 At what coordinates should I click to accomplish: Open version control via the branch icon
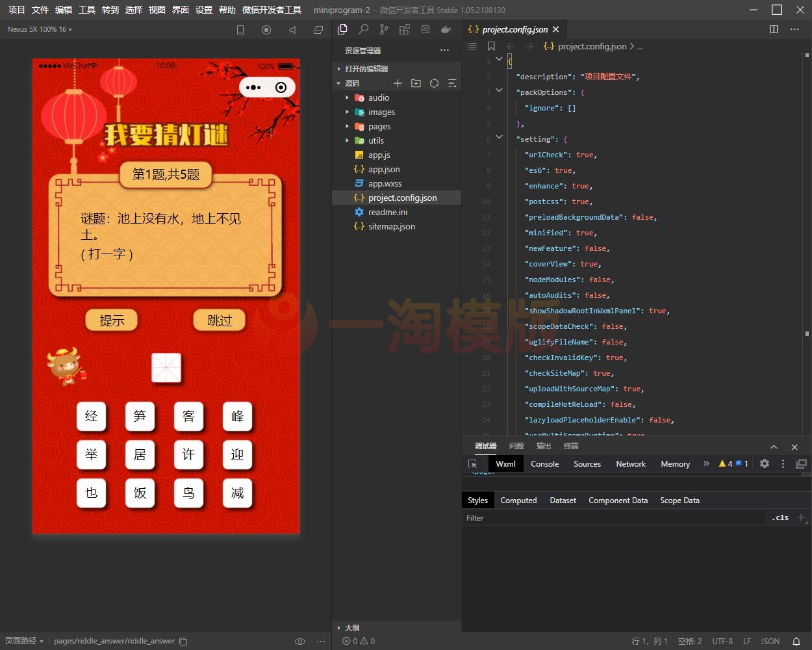click(384, 29)
